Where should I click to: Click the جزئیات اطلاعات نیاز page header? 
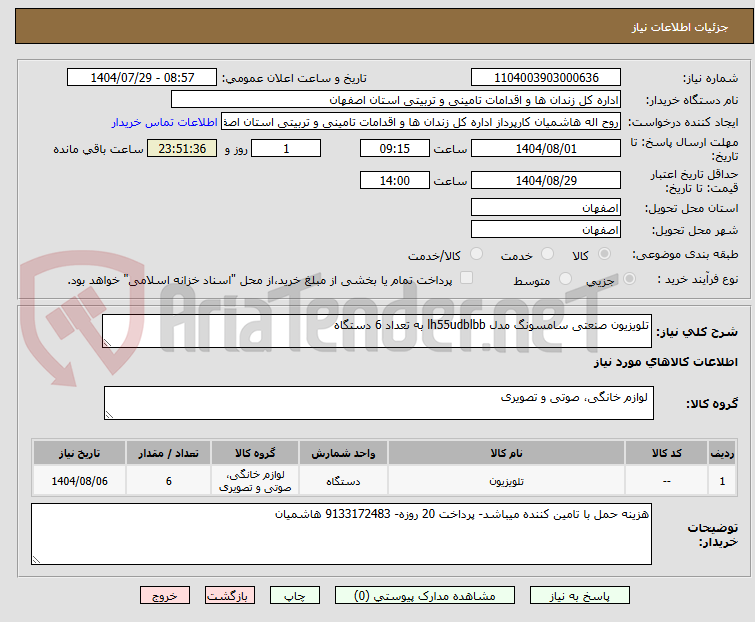[680, 27]
